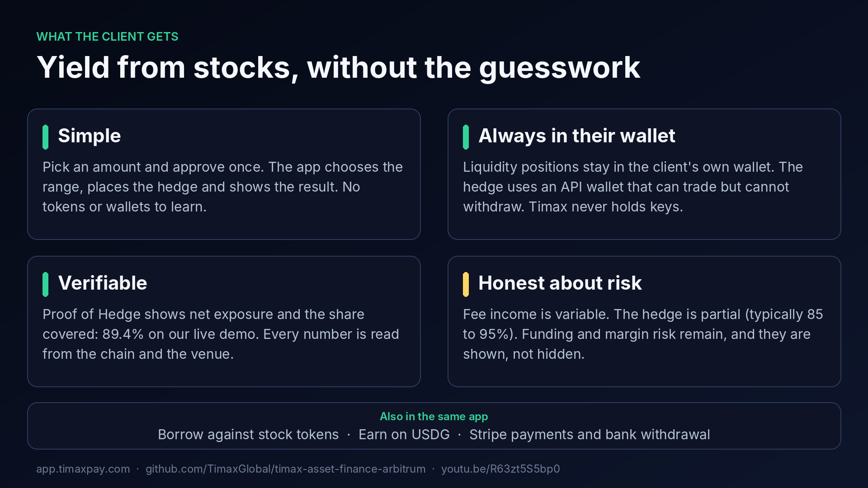The image size is (868, 488).
Task: Open the youtu.be video link
Action: coord(500,469)
